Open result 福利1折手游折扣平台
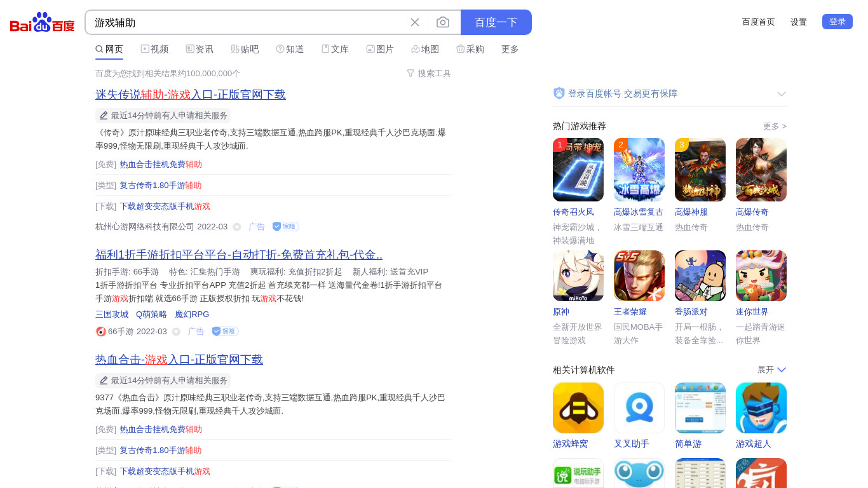The width and height of the screenshot is (868, 488). point(239,255)
